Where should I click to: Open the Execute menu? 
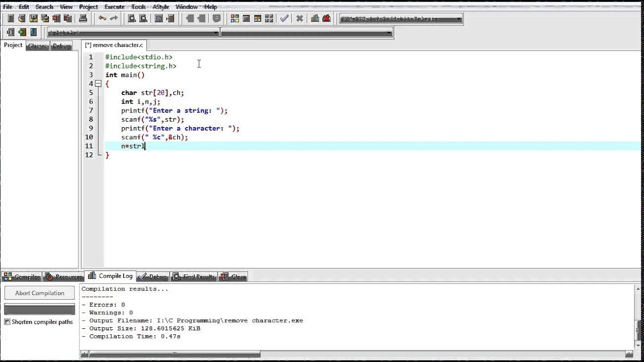[114, 7]
